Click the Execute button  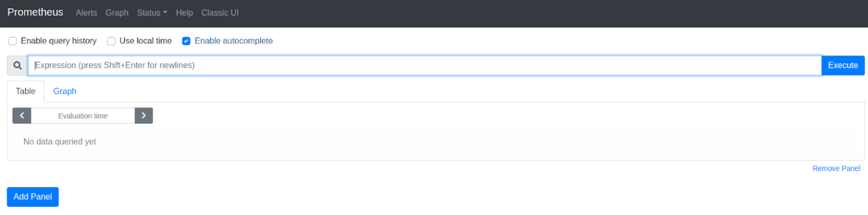pos(843,66)
